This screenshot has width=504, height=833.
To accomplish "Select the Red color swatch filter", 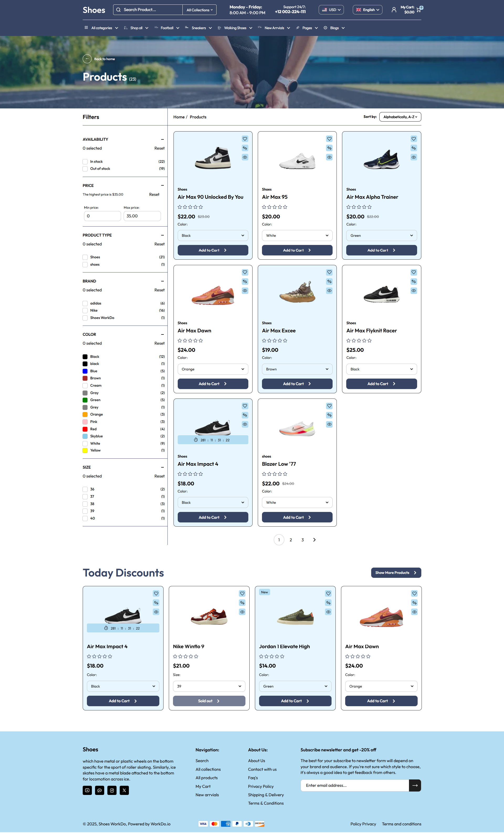I will pos(85,429).
